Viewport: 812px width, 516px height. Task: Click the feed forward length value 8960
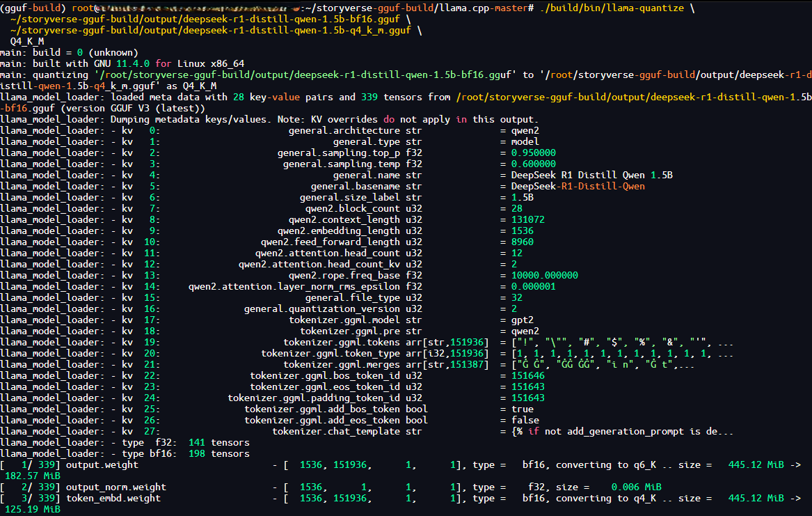click(x=522, y=242)
